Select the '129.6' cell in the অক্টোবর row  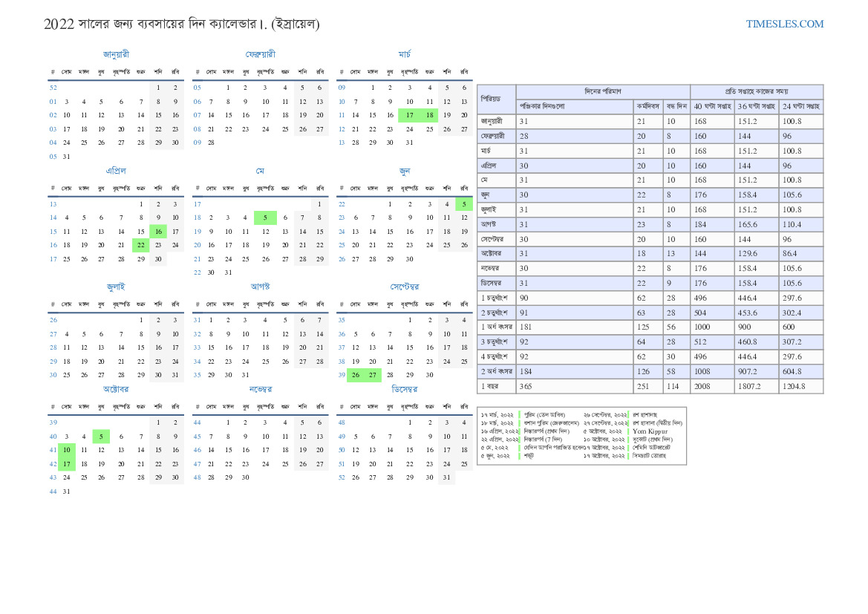click(x=756, y=254)
